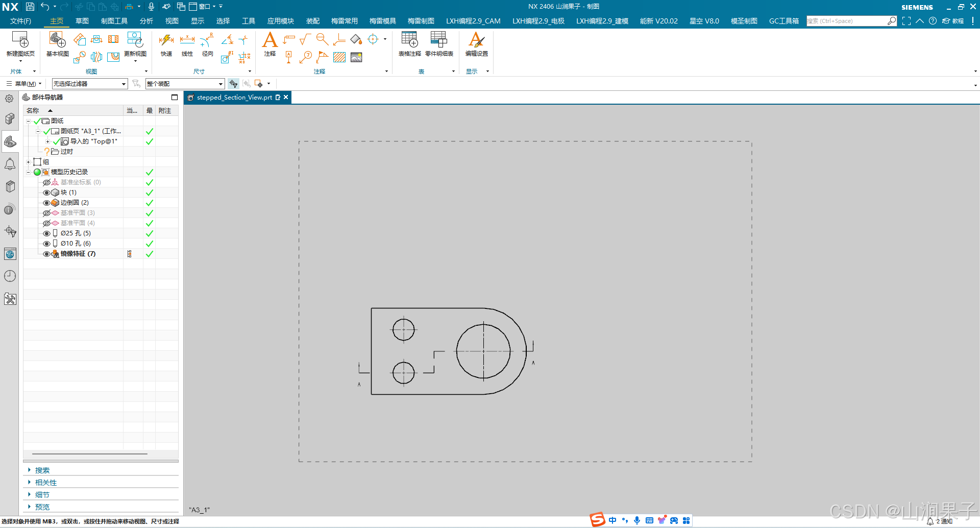Image resolution: width=980 pixels, height=528 pixels.
Task: Click the surface finish symbol icon
Action: (x=305, y=39)
